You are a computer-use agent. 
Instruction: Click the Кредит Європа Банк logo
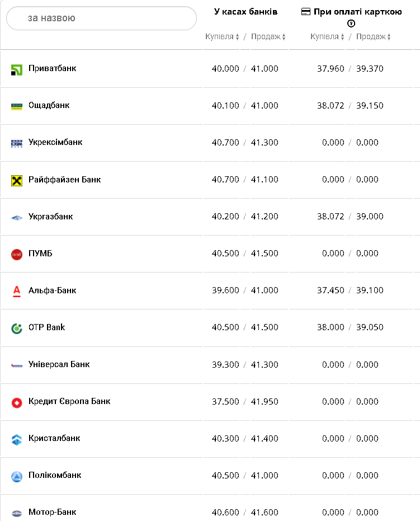(x=17, y=402)
